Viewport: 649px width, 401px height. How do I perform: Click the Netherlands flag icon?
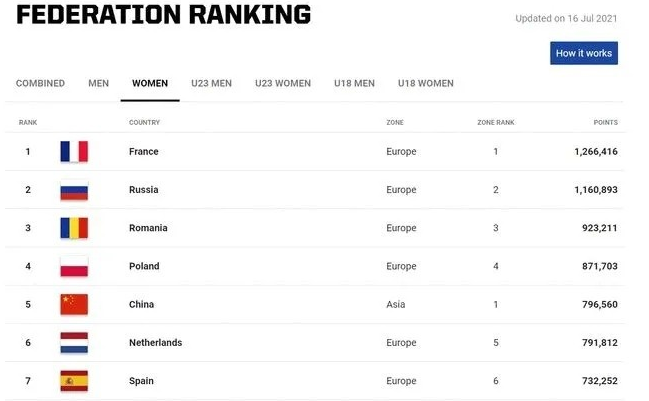[74, 343]
